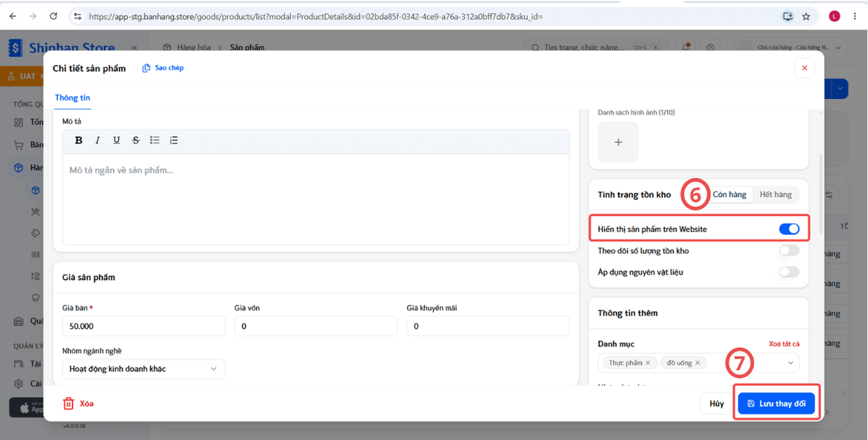
Task: Insert a bulleted list in Mô tả
Action: 155,140
